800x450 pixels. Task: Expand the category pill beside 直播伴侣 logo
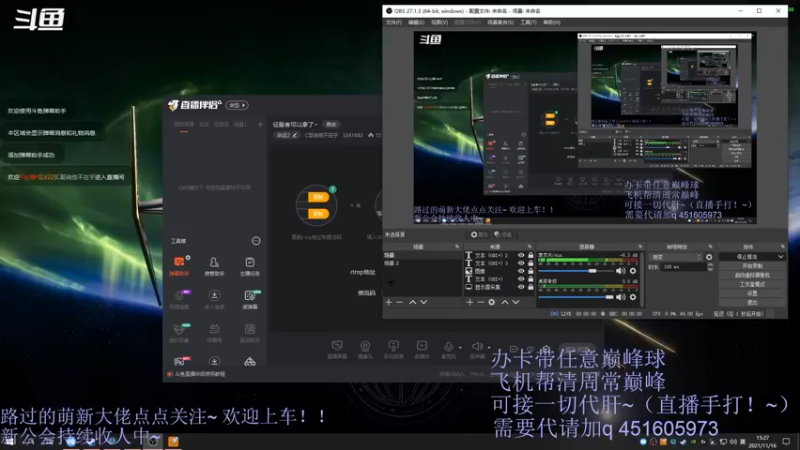click(x=237, y=105)
